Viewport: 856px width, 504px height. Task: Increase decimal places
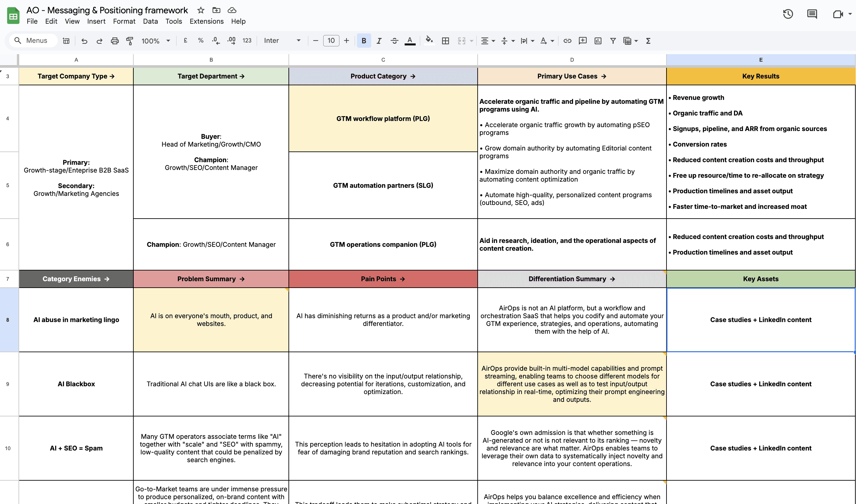(232, 41)
